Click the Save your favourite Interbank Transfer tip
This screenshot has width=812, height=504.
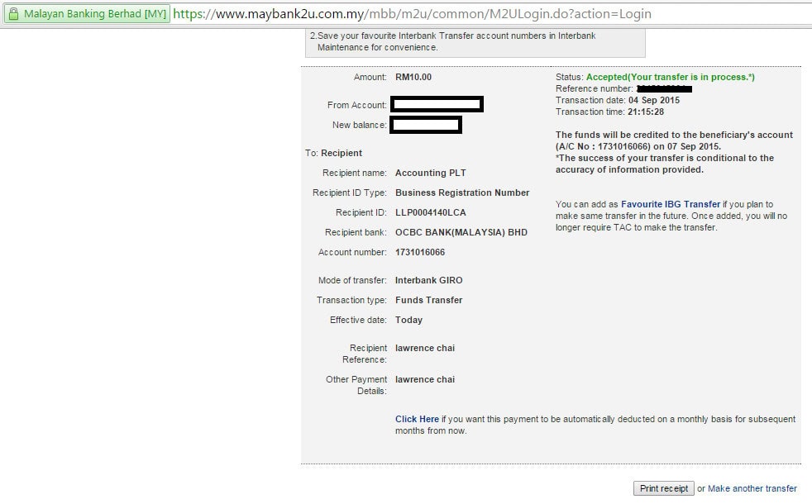coord(452,41)
